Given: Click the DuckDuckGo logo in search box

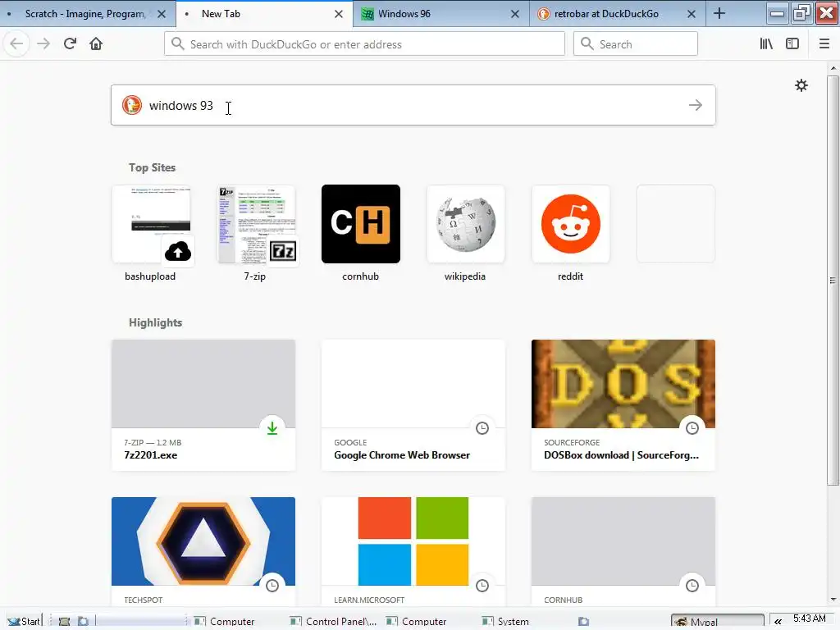Looking at the screenshot, I should (x=132, y=105).
